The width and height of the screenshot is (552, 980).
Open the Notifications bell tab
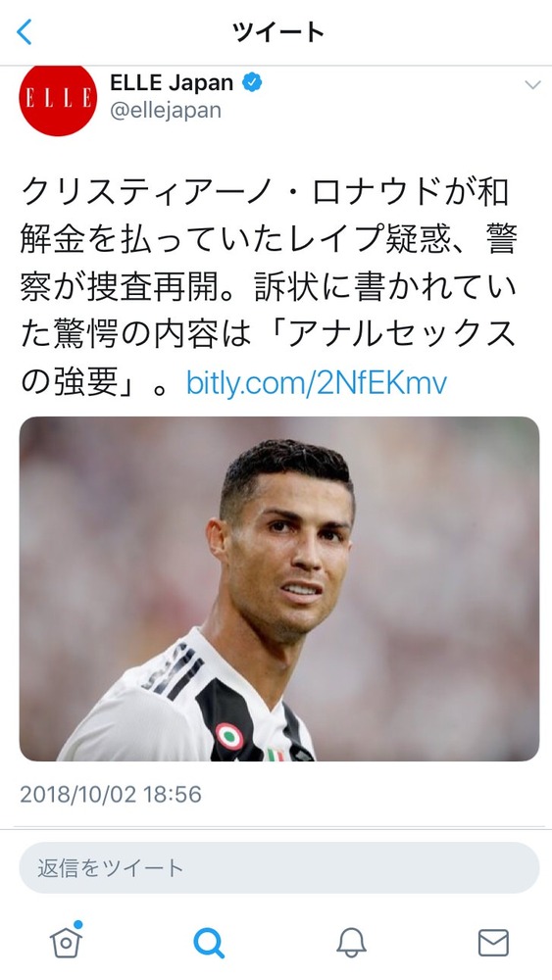[x=351, y=943]
